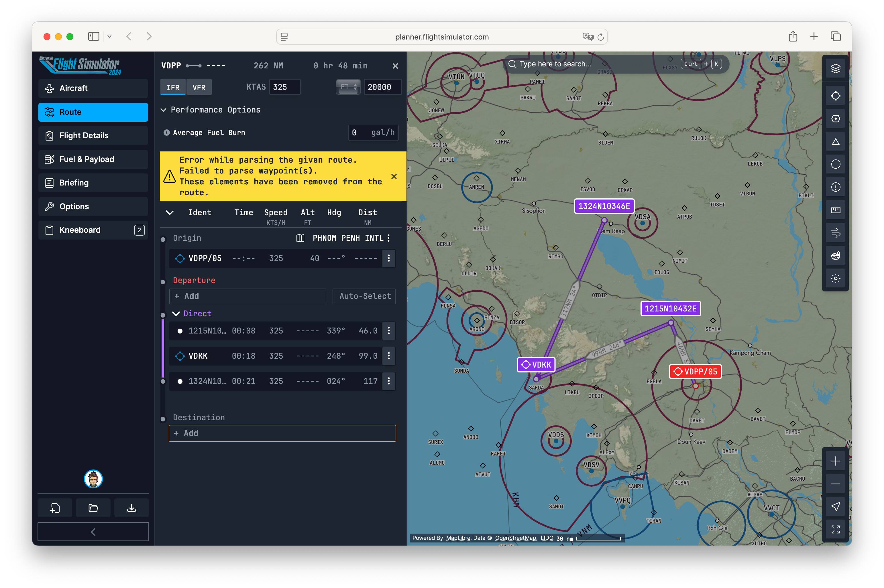Open the FT altitude unit dropdown
This screenshot has height=588, width=884.
(x=348, y=87)
